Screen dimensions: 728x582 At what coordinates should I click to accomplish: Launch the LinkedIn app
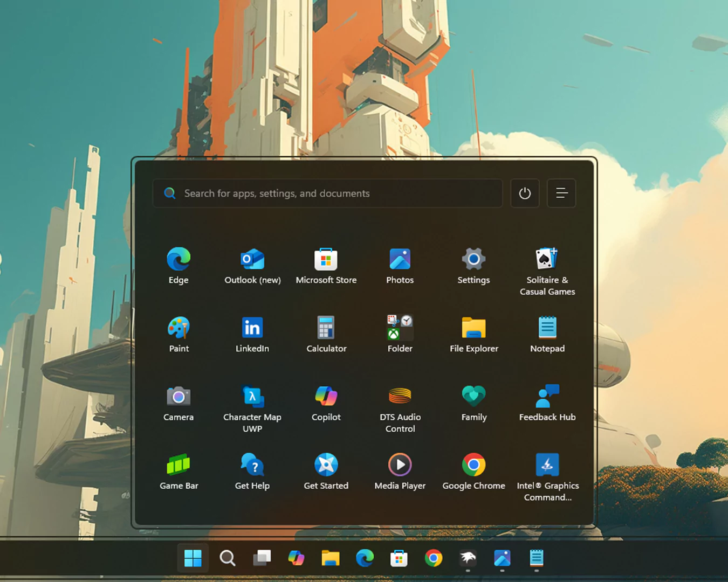[252, 335]
